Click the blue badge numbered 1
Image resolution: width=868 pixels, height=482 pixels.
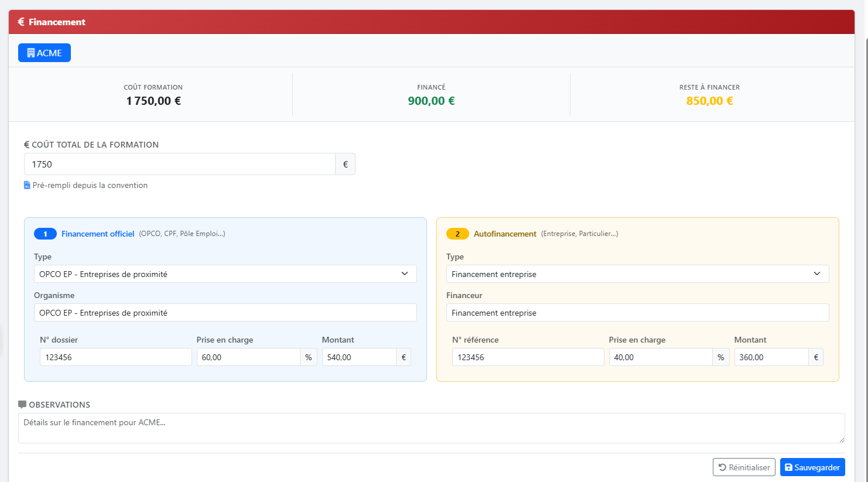pos(45,234)
